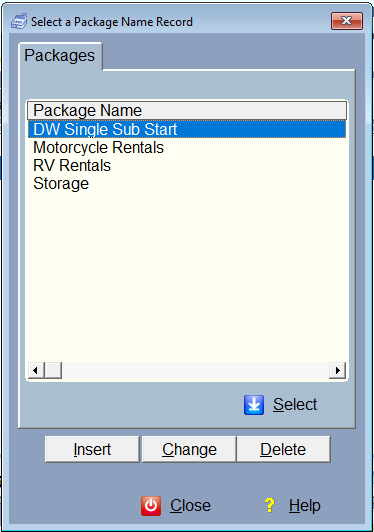Pick the Storage package row

[x=187, y=184]
